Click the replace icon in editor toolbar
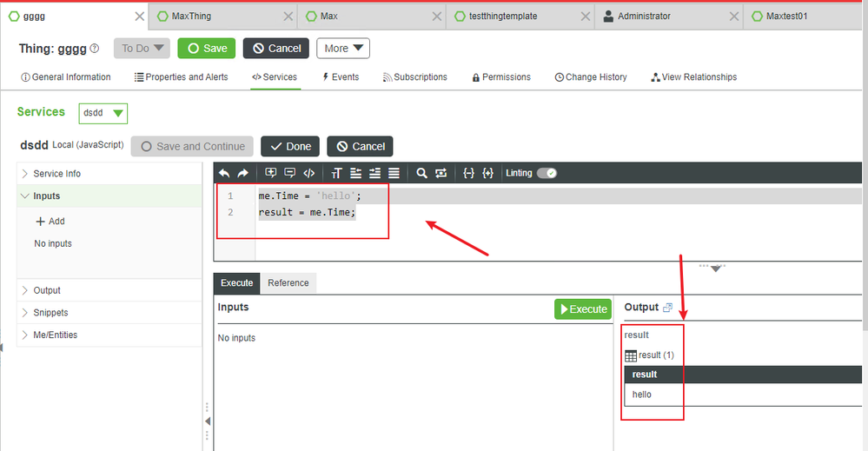 tap(441, 173)
